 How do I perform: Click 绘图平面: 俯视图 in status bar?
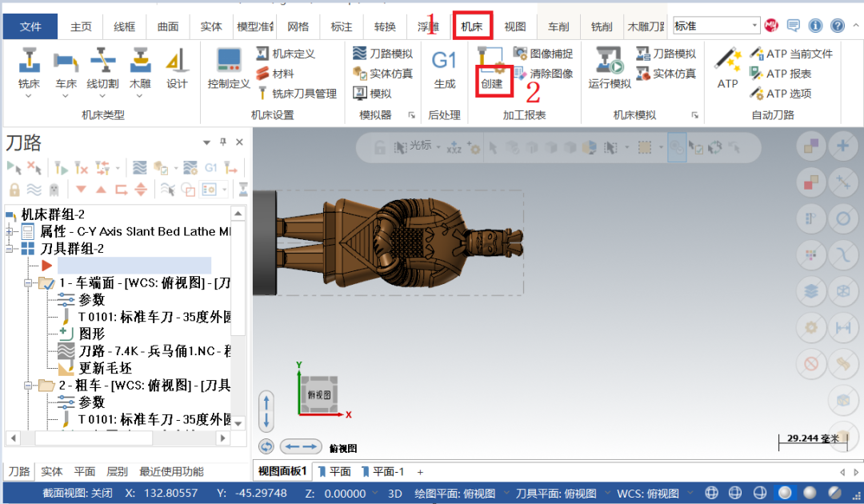coord(454,493)
